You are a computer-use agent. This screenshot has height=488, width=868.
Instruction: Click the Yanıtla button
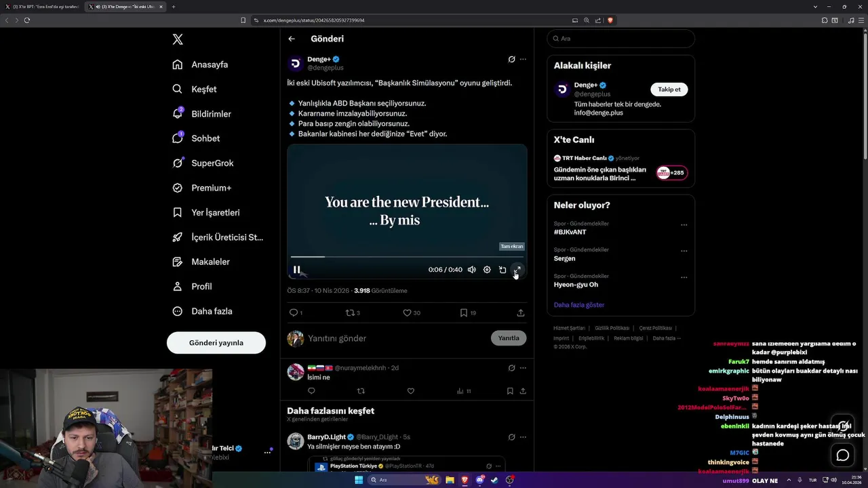(509, 338)
